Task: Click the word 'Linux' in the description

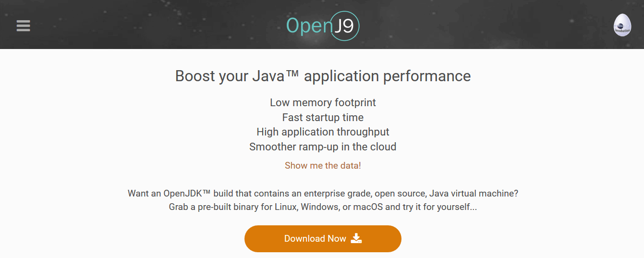Action: [285, 208]
